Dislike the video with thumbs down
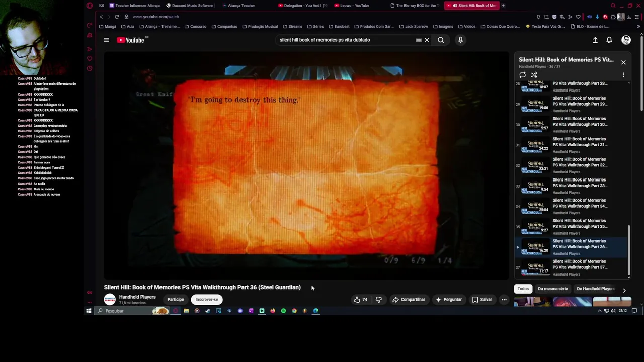644x362 pixels. point(379,300)
